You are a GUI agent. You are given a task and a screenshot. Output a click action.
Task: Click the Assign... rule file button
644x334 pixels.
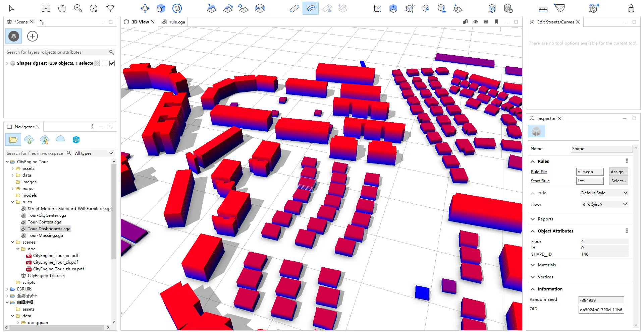[x=618, y=172]
